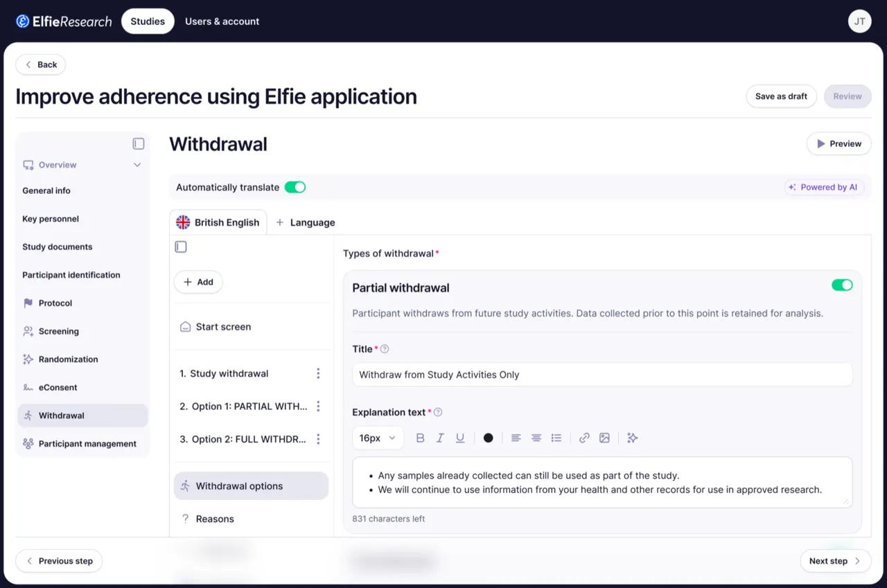Toggle bulleted list in editor toolbar
Viewport: 887px width, 588px height.
click(x=556, y=438)
